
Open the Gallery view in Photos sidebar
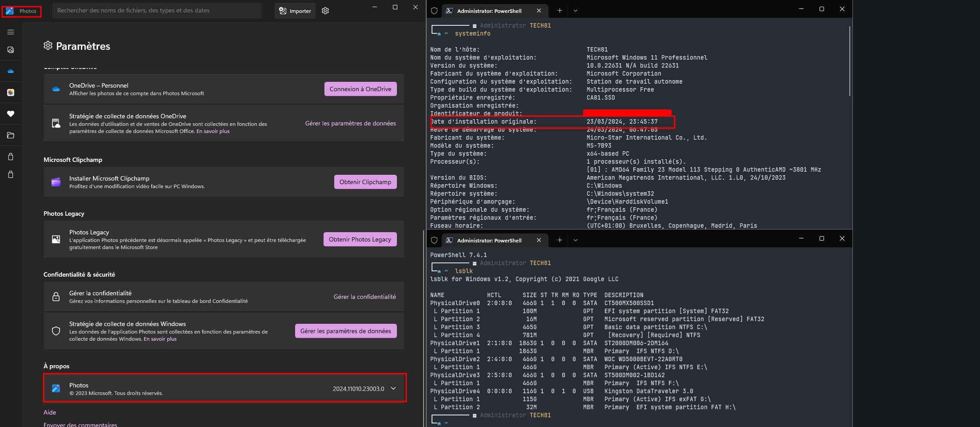tap(11, 50)
